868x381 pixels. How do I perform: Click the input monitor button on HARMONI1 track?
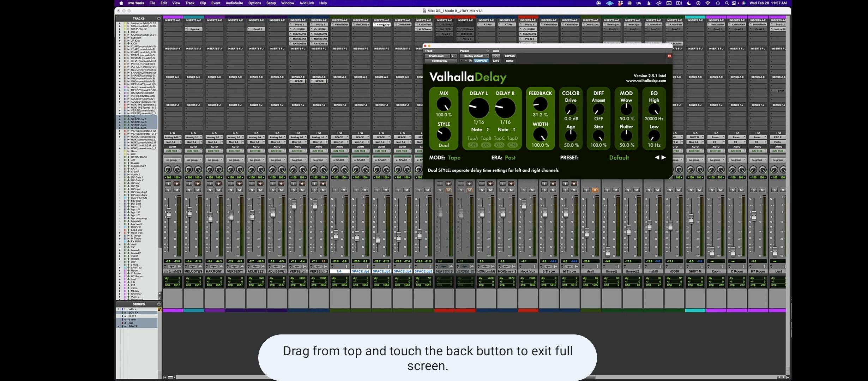coord(210,184)
